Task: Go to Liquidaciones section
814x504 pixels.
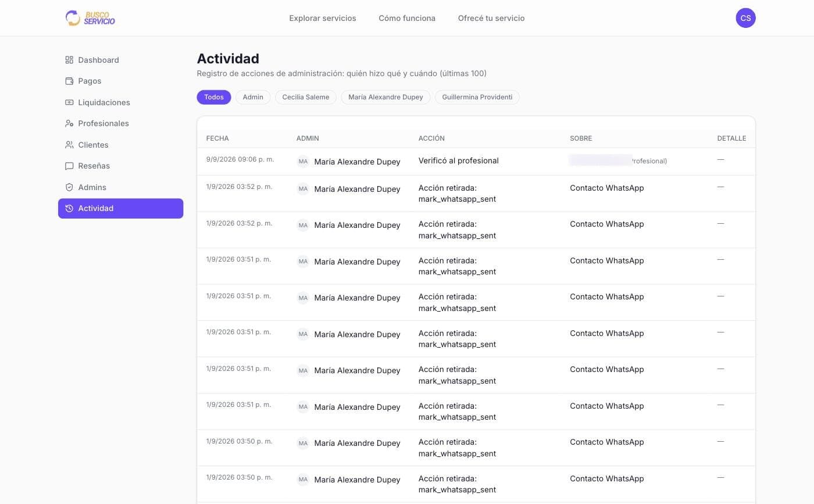Action: pos(120,102)
